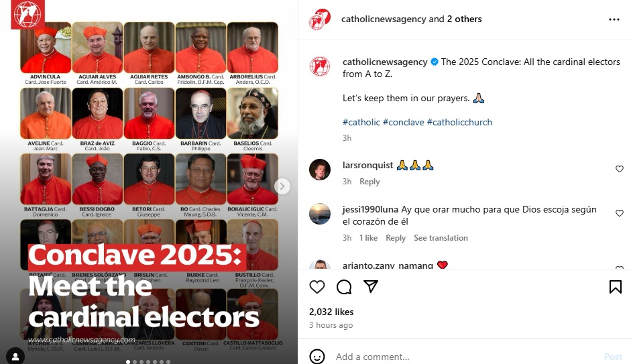The width and height of the screenshot is (631, 364).
Task: Open catholicnewsagency header profile avatar
Action: [320, 19]
